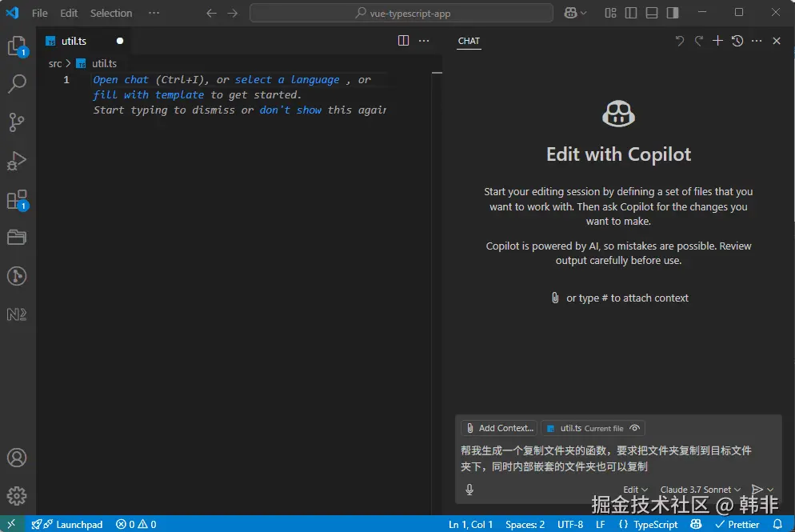
Task: Show chat history
Action: pyautogui.click(x=737, y=41)
